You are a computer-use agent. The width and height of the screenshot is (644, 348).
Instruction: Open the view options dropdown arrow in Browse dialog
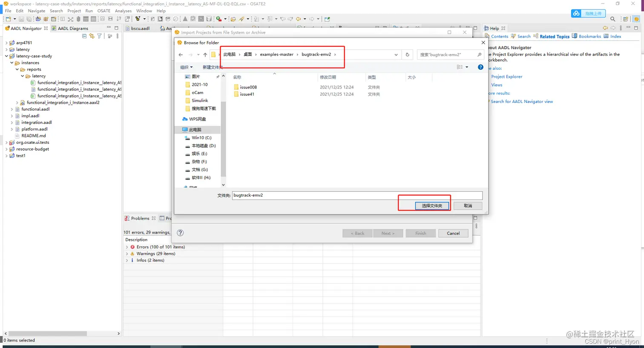pyautogui.click(x=467, y=67)
